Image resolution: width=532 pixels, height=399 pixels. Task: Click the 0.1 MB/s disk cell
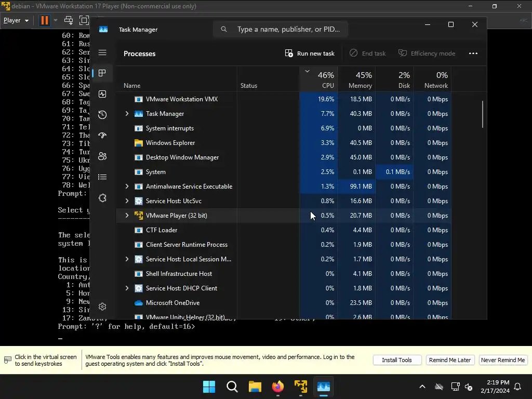(x=394, y=172)
